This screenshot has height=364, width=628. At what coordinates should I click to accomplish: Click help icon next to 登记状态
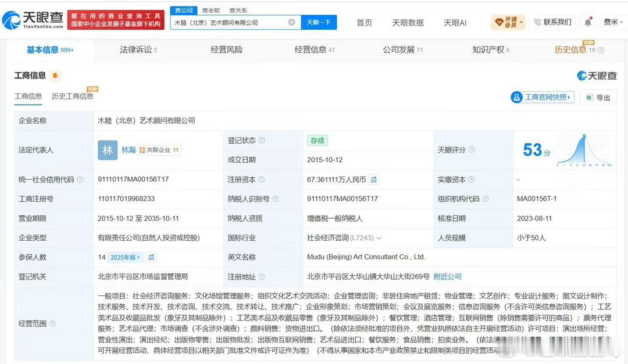coord(262,140)
